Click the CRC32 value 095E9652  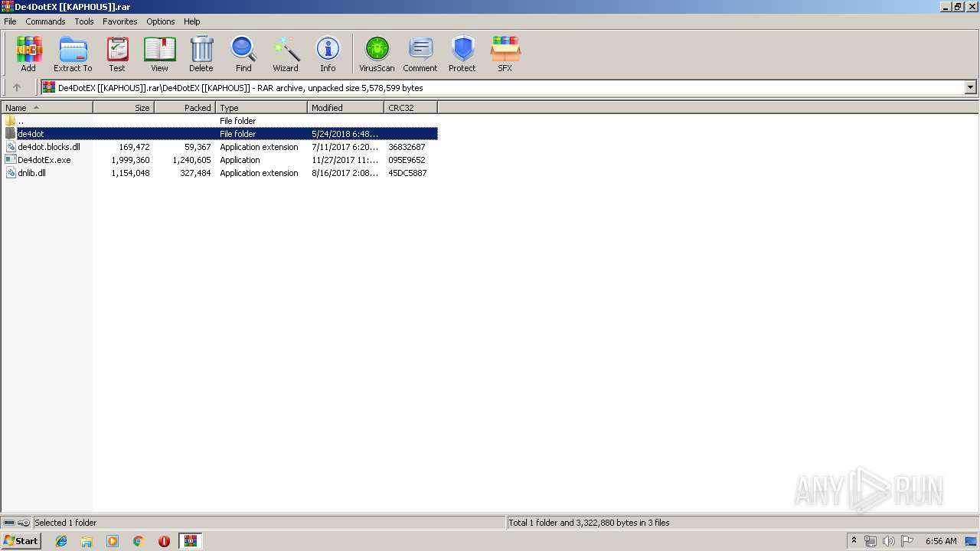pos(407,160)
